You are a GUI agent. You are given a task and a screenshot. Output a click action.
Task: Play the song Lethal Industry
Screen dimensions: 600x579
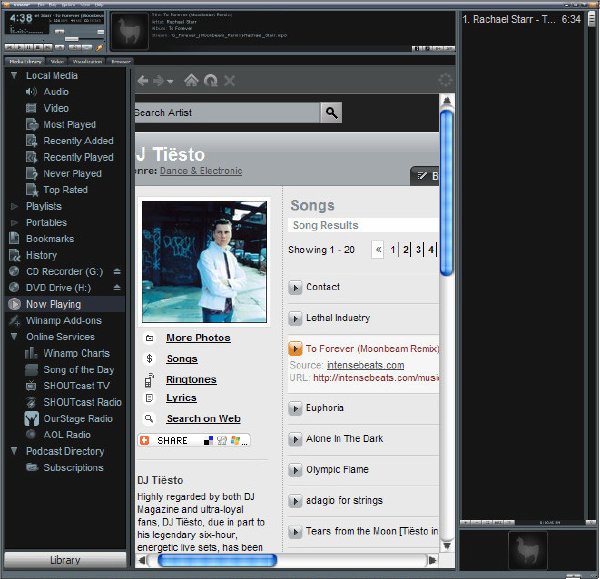click(295, 318)
